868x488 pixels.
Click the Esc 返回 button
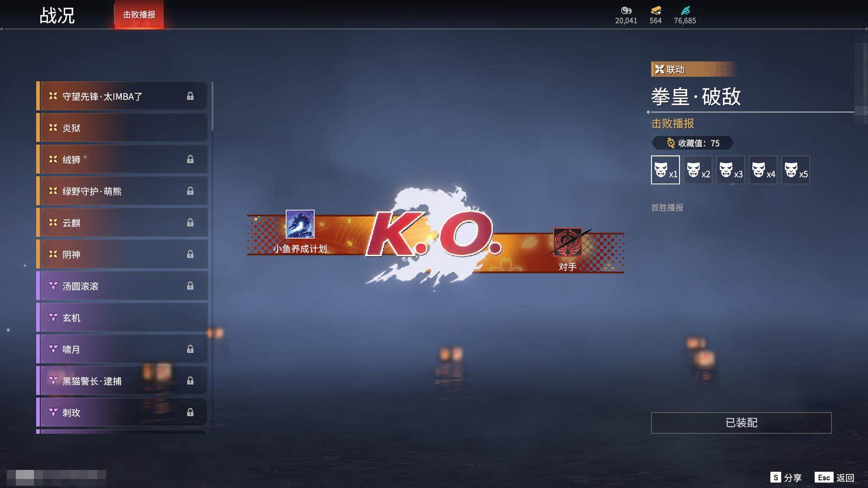pyautogui.click(x=835, y=478)
